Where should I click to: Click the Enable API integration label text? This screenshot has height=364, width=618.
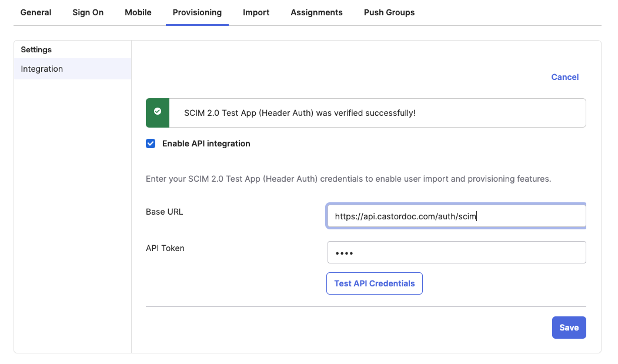point(206,143)
